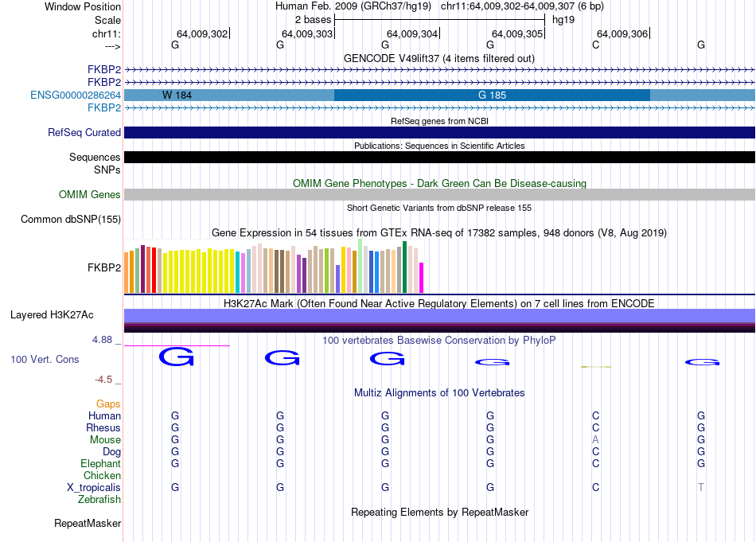
Task: Click the 'chr11:64,009,302-64,009,307 (6 bp)' range text
Action: click(x=522, y=6)
